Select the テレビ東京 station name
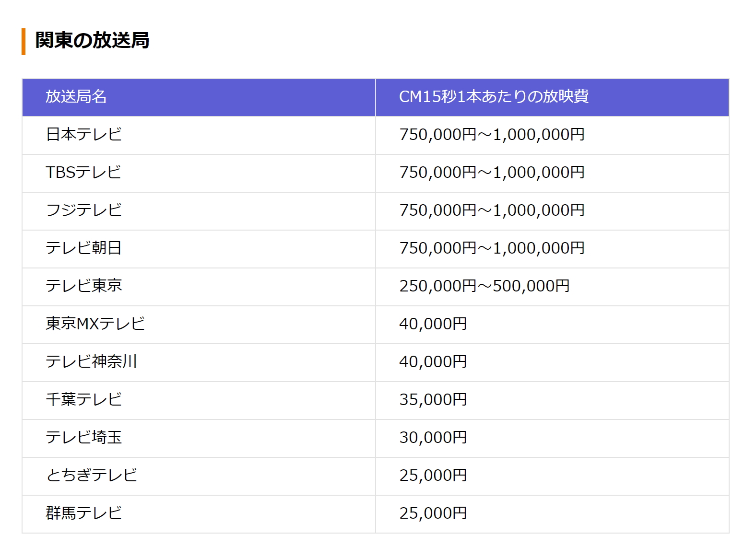The image size is (756, 558). pos(83,286)
